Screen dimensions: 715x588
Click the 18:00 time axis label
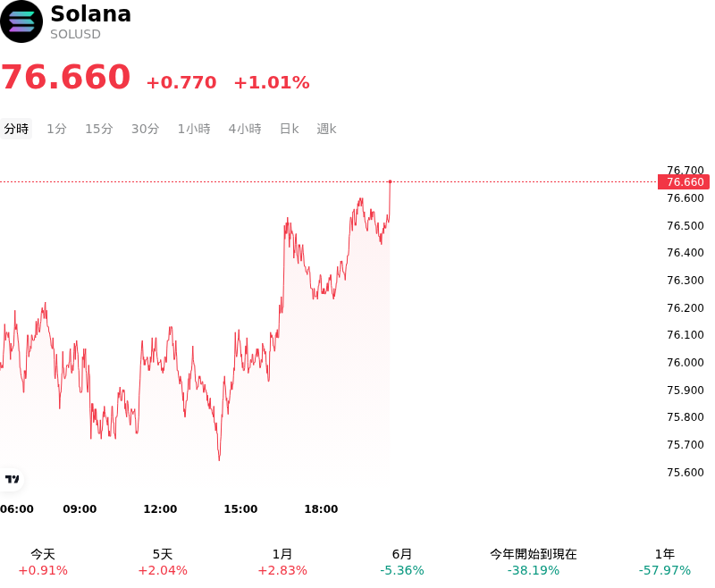click(x=321, y=508)
